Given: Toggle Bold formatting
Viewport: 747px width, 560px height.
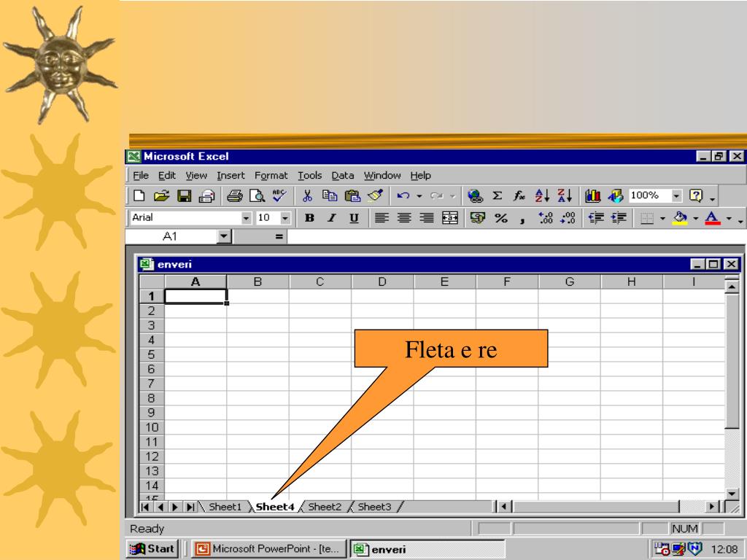Looking at the screenshot, I should coord(309,218).
